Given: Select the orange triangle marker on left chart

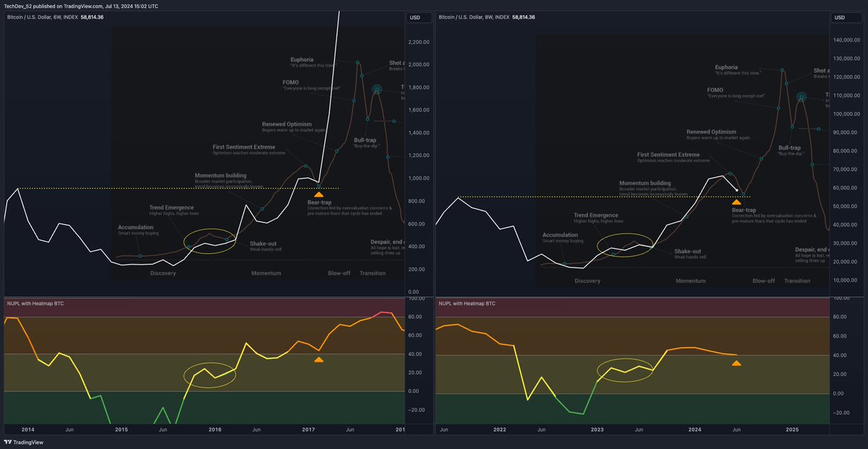Looking at the screenshot, I should tap(319, 194).
